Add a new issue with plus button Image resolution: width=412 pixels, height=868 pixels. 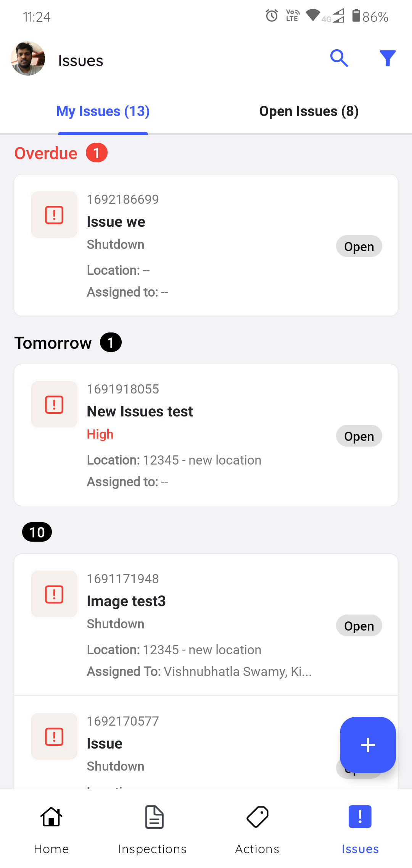[368, 745]
